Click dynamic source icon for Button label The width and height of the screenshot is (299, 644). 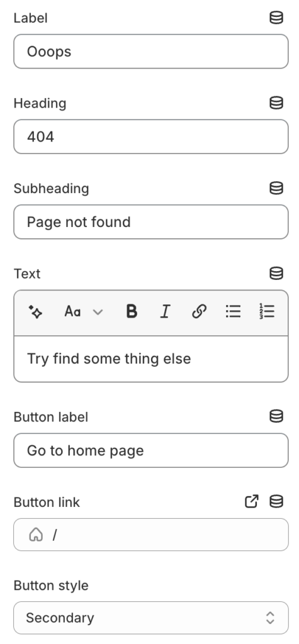276,416
